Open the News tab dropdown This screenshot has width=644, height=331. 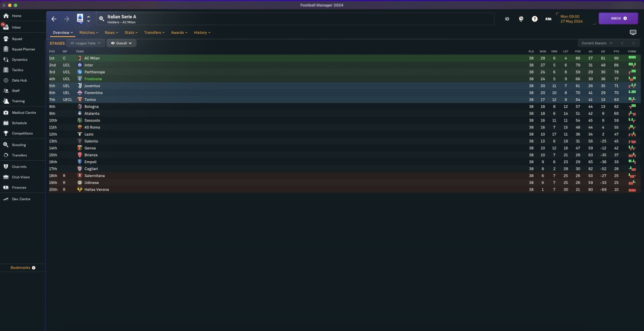(111, 32)
